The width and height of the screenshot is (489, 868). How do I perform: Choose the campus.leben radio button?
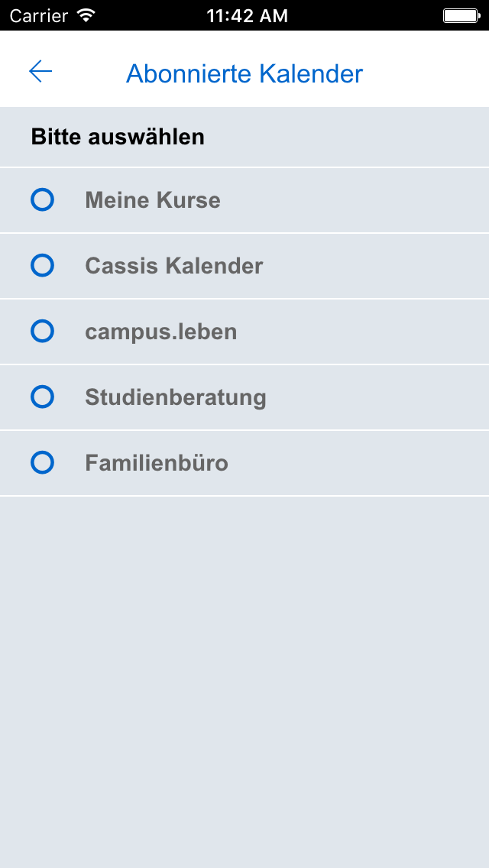[42, 332]
